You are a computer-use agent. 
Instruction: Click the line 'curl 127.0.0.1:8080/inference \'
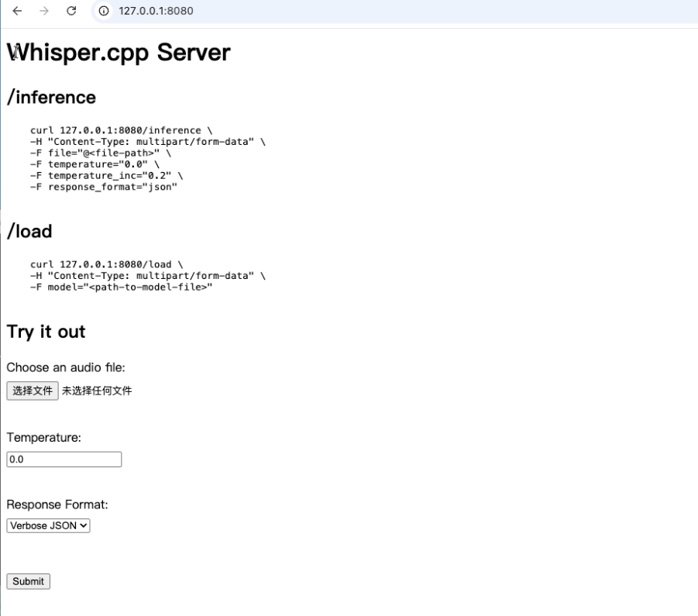pos(122,130)
